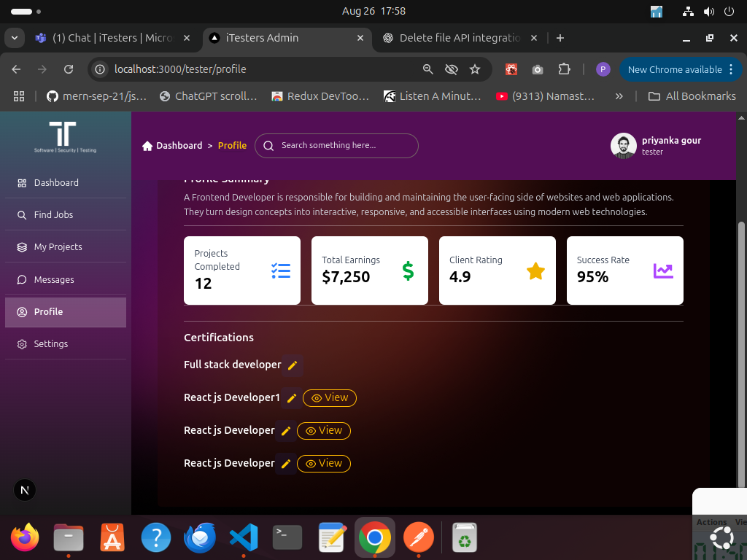Bookmark this page with star icon
Image resolution: width=747 pixels, height=560 pixels.
point(475,69)
